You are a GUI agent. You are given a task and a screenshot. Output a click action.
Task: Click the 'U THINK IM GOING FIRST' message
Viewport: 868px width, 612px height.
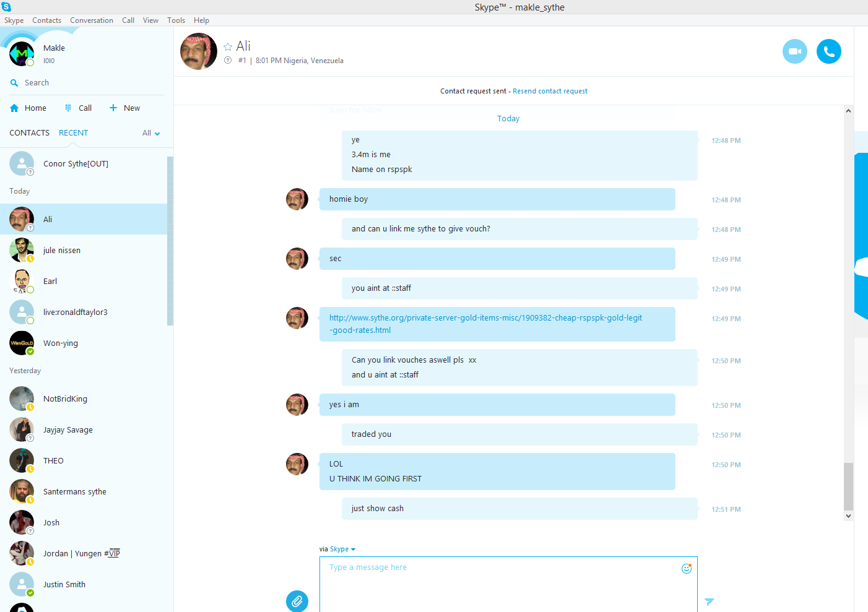click(375, 479)
